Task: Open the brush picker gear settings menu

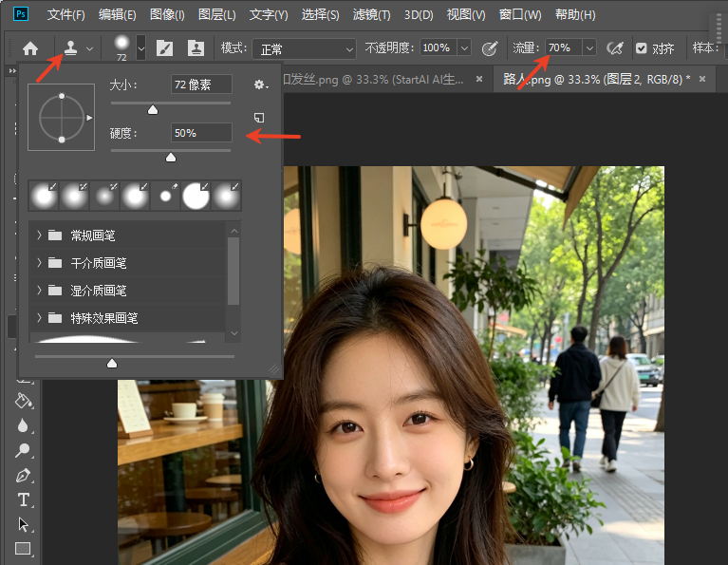Action: pos(260,85)
